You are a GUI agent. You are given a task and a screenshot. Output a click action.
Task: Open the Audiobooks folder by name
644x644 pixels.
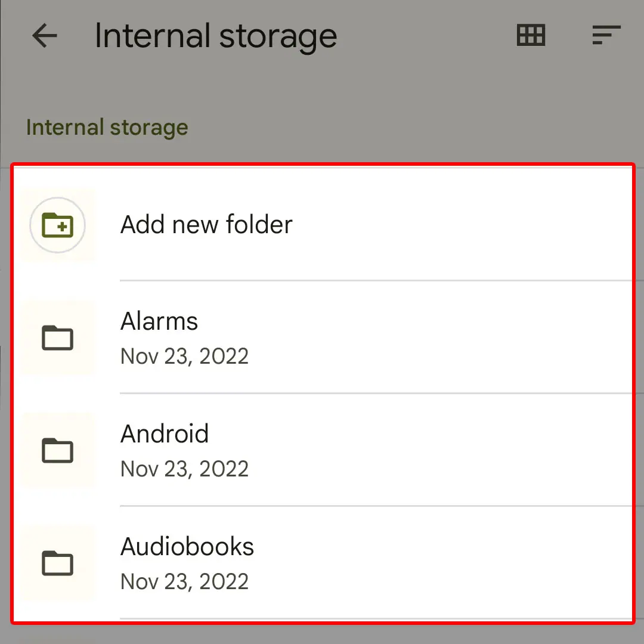187,546
